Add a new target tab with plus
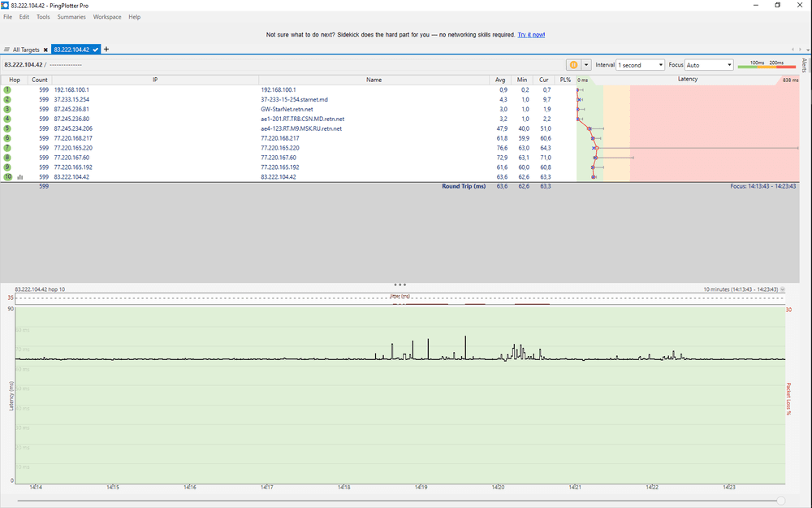The width and height of the screenshot is (812, 508). pyautogui.click(x=106, y=50)
